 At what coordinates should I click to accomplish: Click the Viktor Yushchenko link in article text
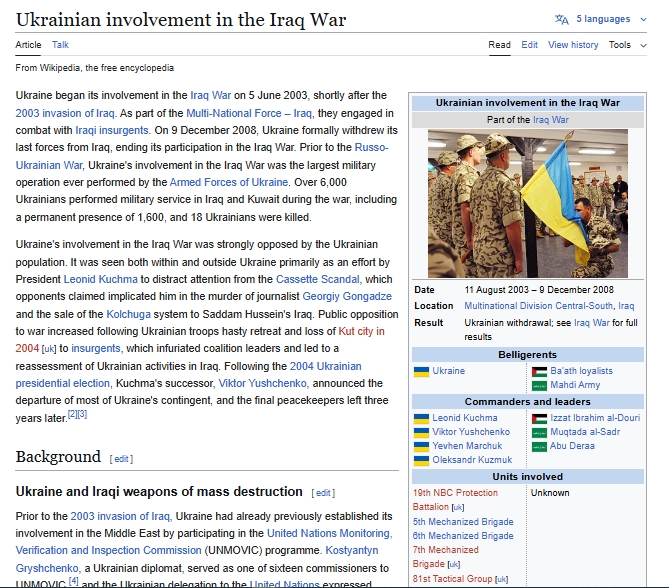click(262, 383)
